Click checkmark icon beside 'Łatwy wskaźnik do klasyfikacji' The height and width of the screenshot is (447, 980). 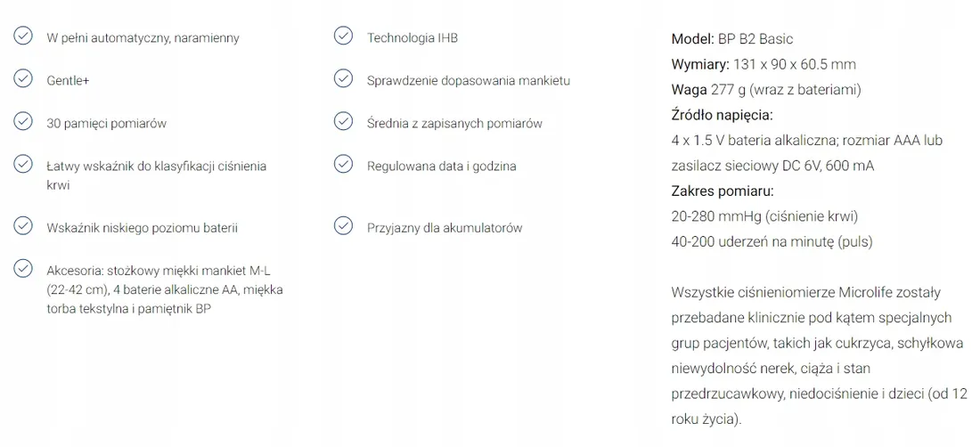pos(23,164)
